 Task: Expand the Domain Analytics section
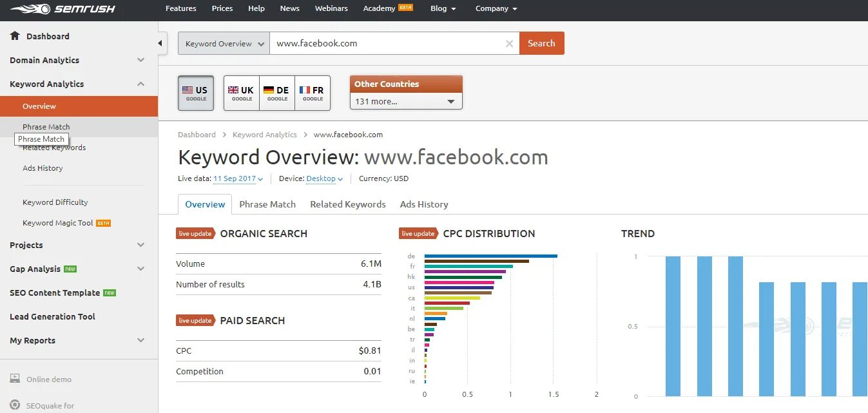141,60
